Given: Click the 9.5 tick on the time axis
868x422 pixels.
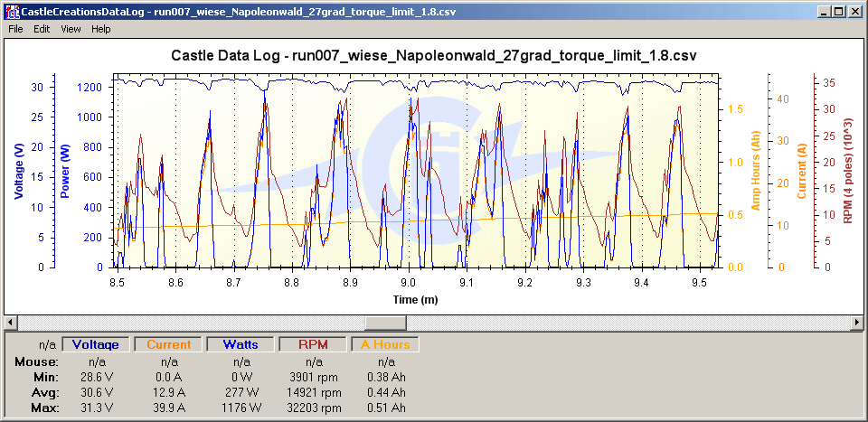Looking at the screenshot, I should click(x=700, y=282).
